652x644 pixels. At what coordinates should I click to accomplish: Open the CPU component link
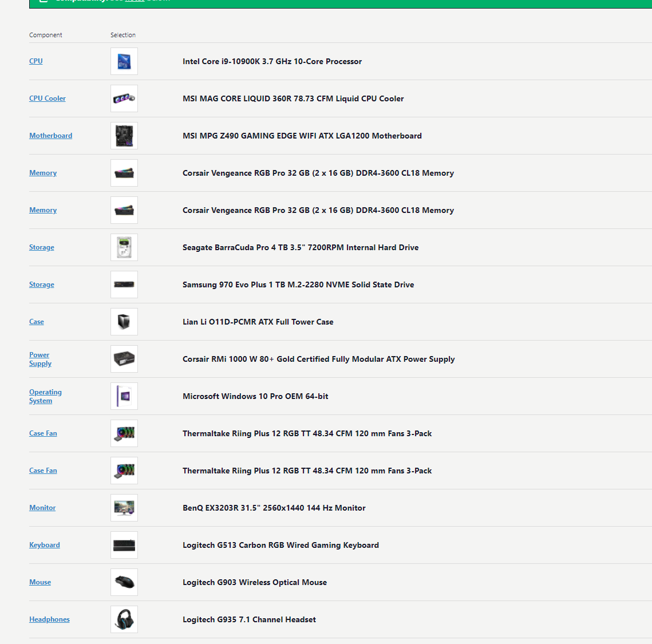pos(35,61)
